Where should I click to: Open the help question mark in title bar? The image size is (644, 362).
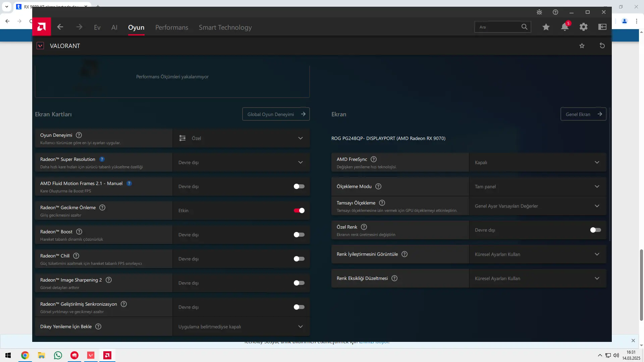(x=555, y=12)
